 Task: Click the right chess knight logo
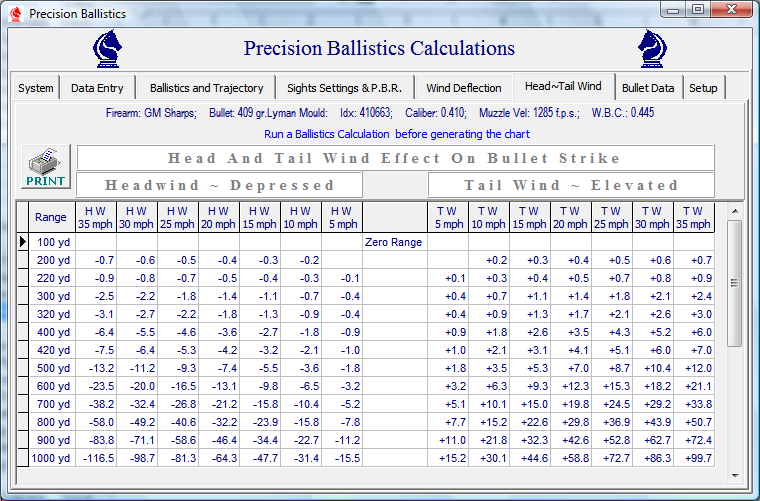[653, 48]
